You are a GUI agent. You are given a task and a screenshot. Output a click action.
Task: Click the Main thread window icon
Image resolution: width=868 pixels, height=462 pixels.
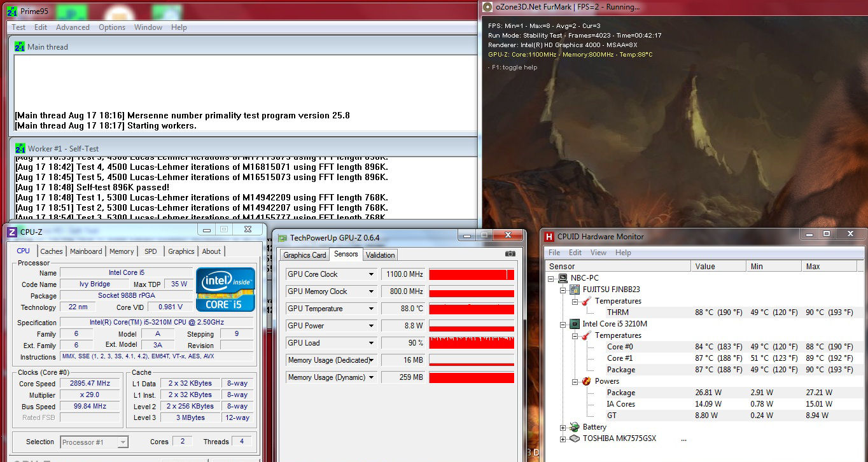[x=20, y=46]
